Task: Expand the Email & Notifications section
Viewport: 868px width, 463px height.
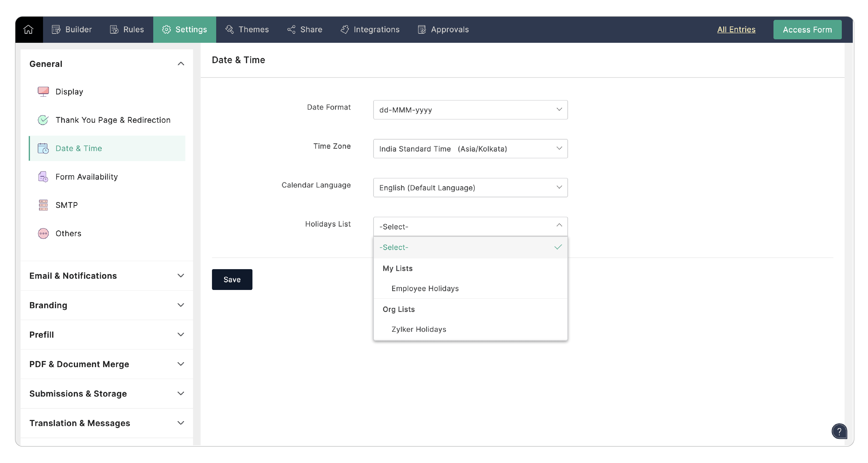Action: [x=181, y=276]
